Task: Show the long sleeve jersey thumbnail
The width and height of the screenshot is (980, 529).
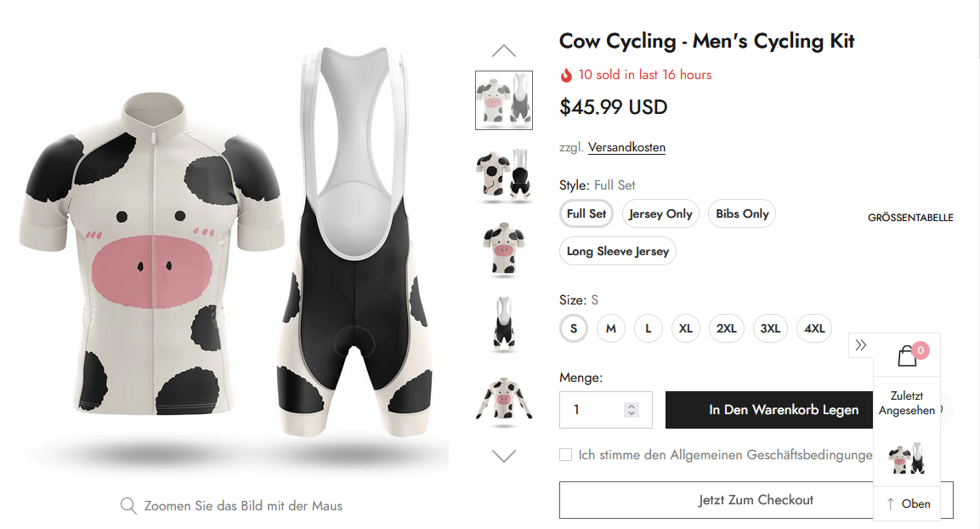Action: [x=504, y=398]
